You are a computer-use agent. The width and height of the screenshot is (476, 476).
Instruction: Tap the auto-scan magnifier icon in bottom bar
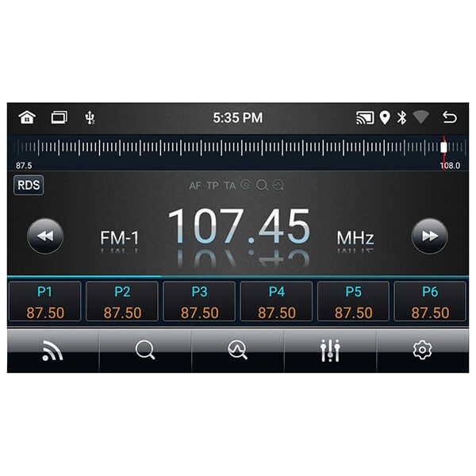[x=238, y=351]
